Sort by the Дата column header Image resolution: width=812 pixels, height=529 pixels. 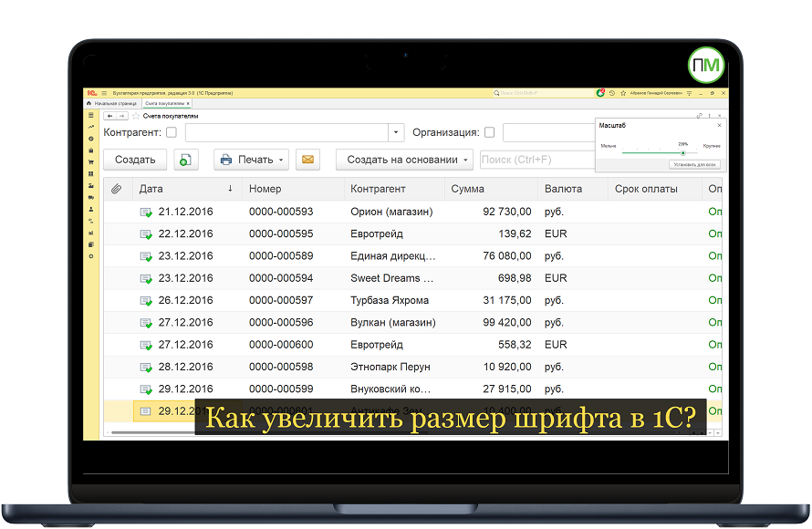click(187, 189)
